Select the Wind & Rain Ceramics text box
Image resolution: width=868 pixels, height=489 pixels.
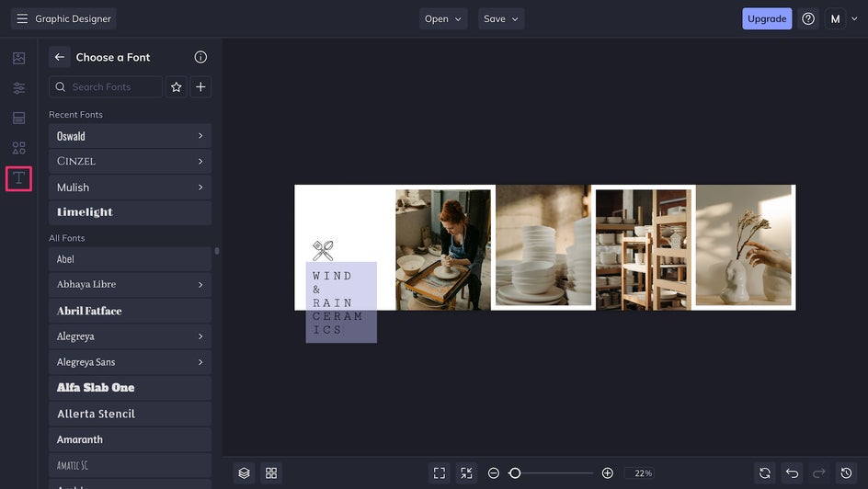[x=341, y=302]
